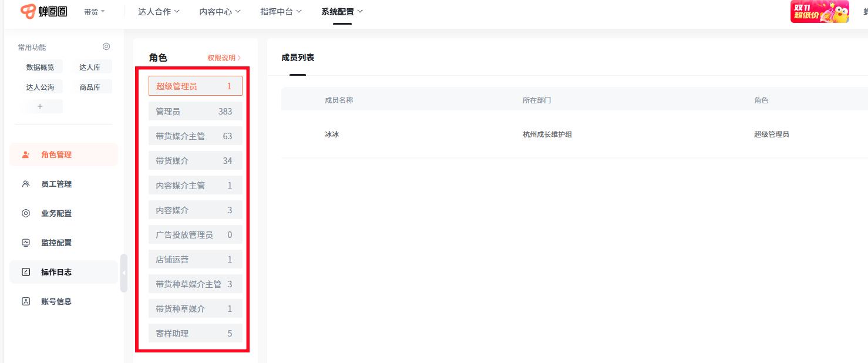Open the 达人合作 dropdown menu
This screenshot has height=363, width=868.
click(x=159, y=12)
